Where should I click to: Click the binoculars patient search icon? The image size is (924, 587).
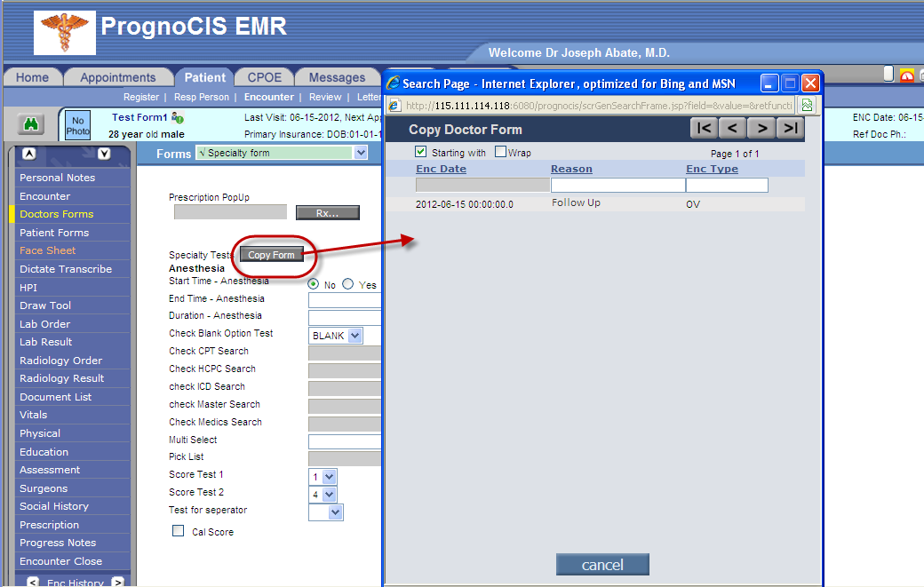(x=30, y=124)
